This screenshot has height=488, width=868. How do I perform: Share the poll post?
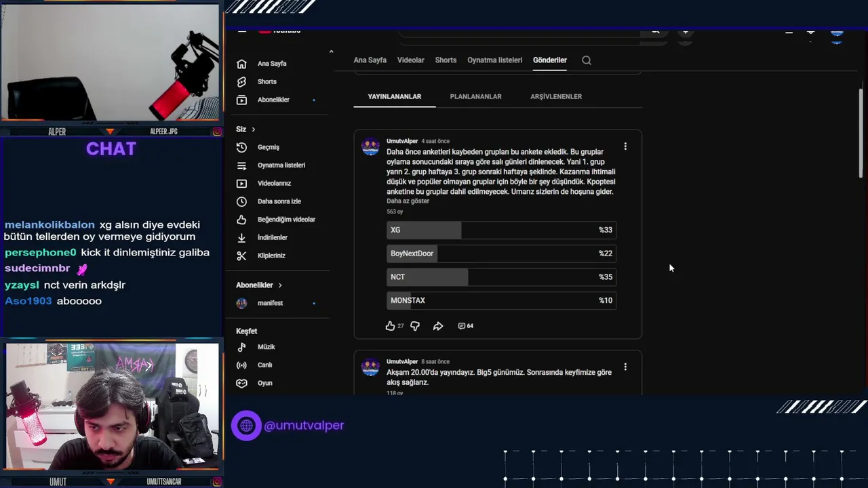tap(438, 326)
